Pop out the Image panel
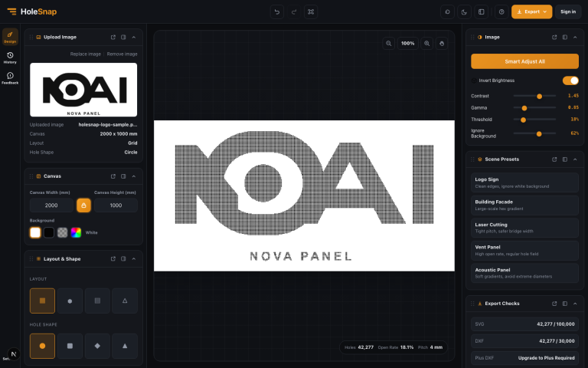Viewport: 588px width, 368px height. click(554, 37)
